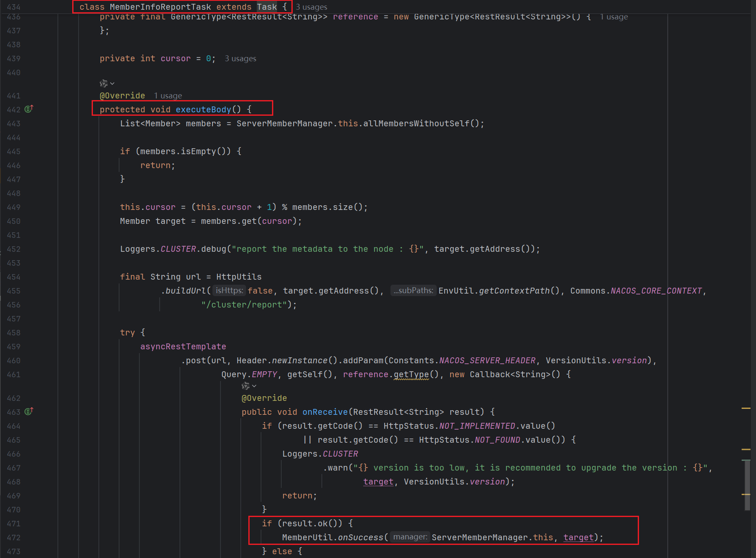Click the 'isHttps:' parameter inlay hint
Viewport: 756px width, 558px height.
tap(229, 291)
